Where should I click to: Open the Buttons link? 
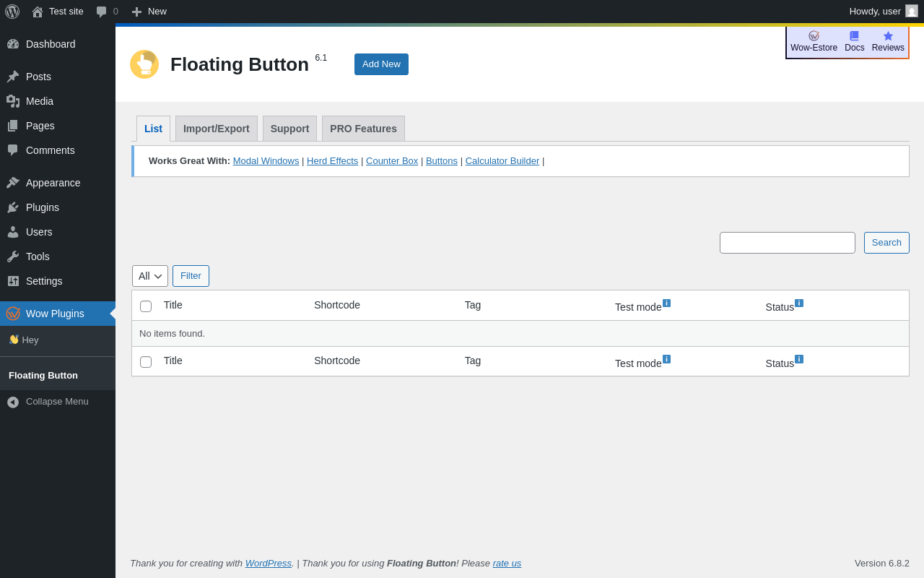coord(442,161)
